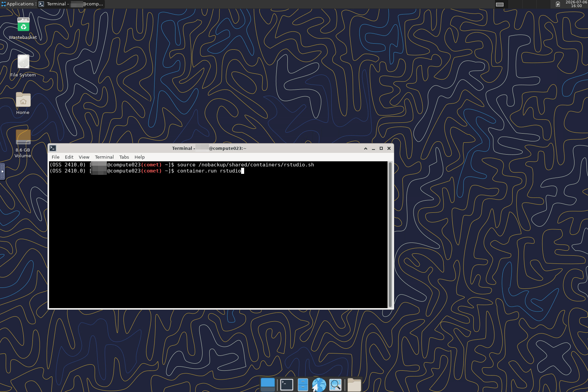Click the Terminal window title text

point(209,148)
